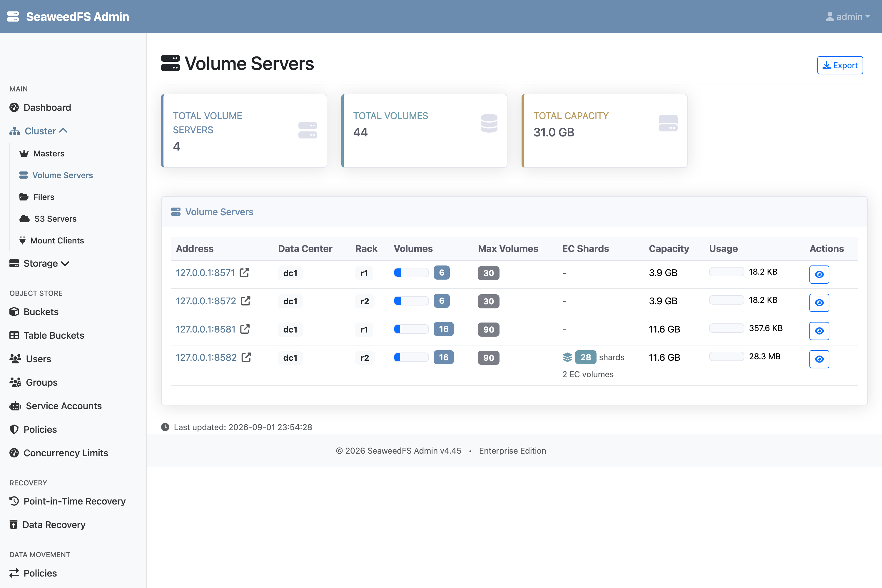This screenshot has height=588, width=882.
Task: Click the 357.6 KB usage value
Action: (766, 328)
